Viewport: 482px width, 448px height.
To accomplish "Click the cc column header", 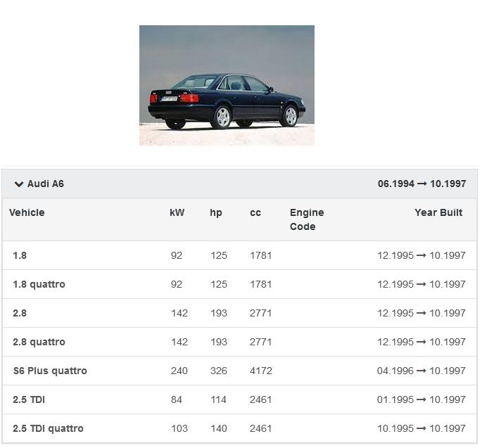I will [255, 212].
